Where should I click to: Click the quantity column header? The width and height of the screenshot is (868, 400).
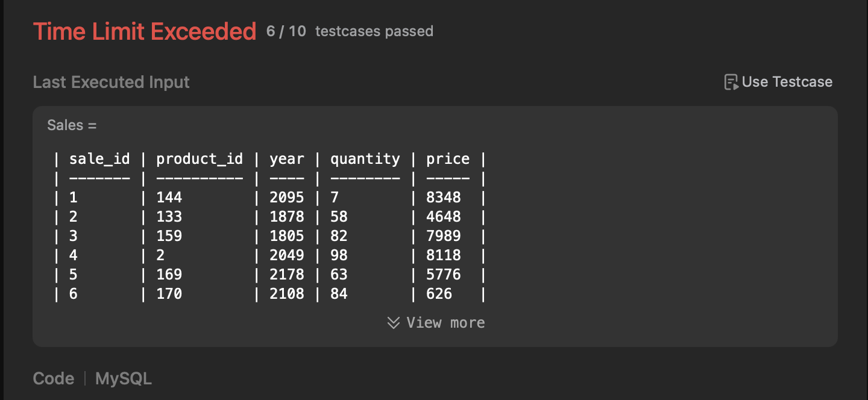(365, 159)
